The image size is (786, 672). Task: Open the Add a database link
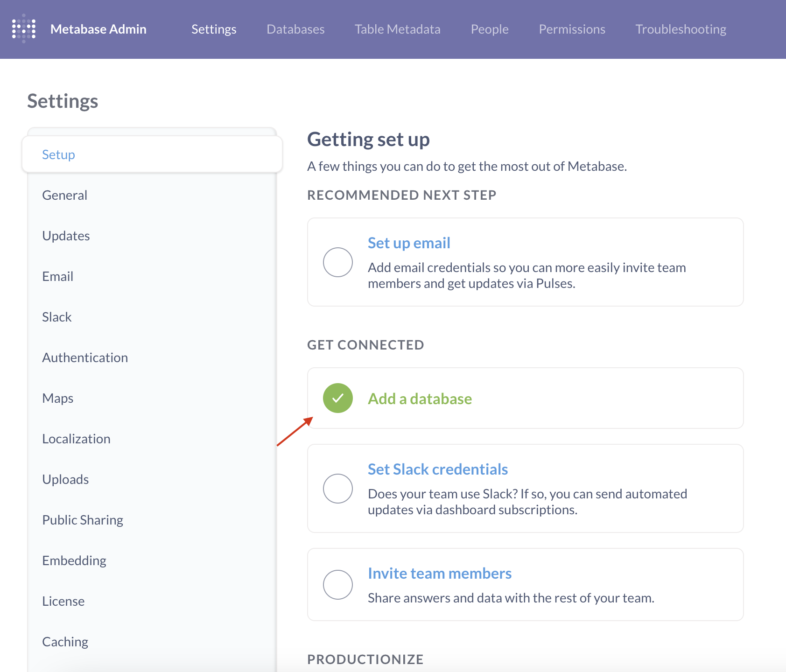click(x=420, y=399)
